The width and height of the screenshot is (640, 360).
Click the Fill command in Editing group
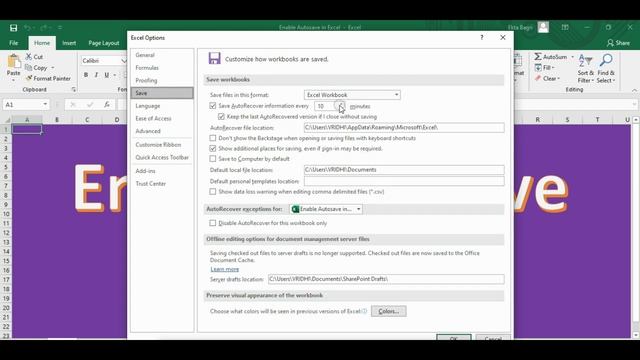(544, 68)
